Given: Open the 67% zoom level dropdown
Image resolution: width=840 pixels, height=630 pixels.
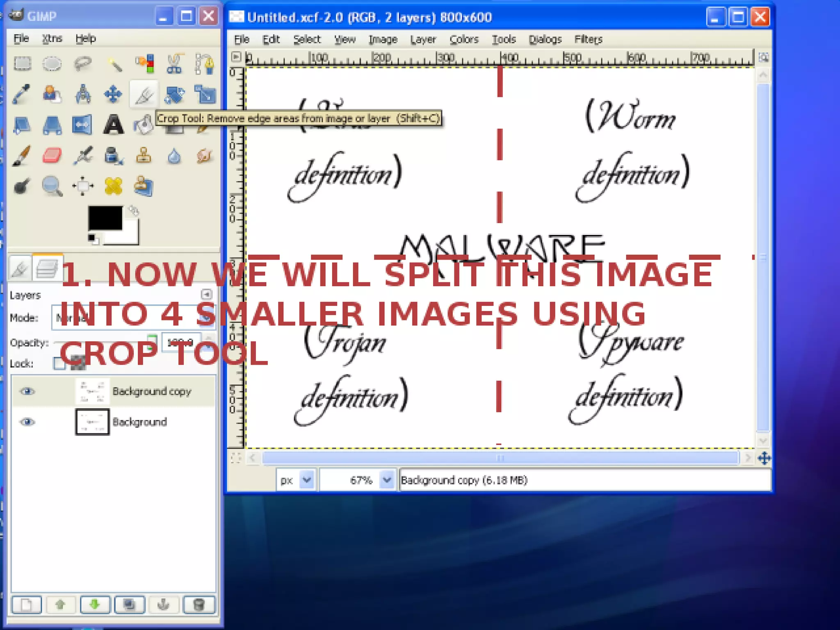Looking at the screenshot, I should pos(386,479).
